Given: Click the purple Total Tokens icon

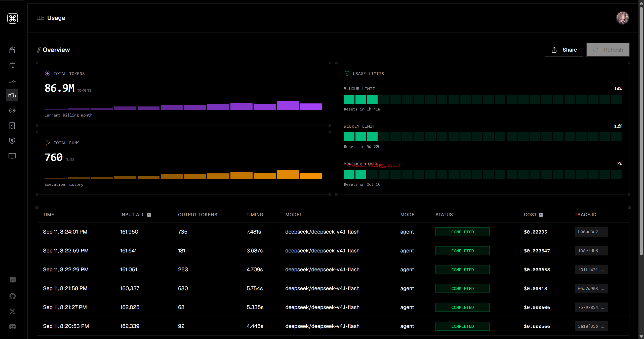Looking at the screenshot, I should coord(48,73).
